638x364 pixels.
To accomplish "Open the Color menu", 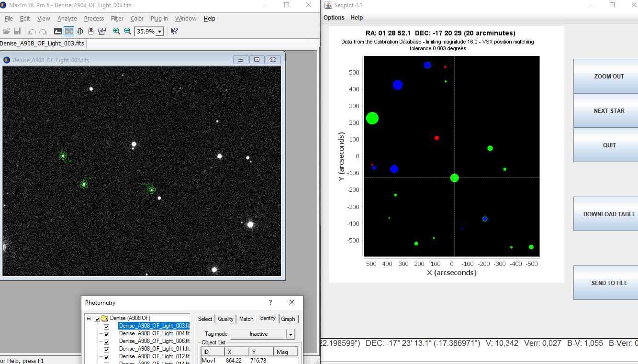I will pyautogui.click(x=137, y=19).
